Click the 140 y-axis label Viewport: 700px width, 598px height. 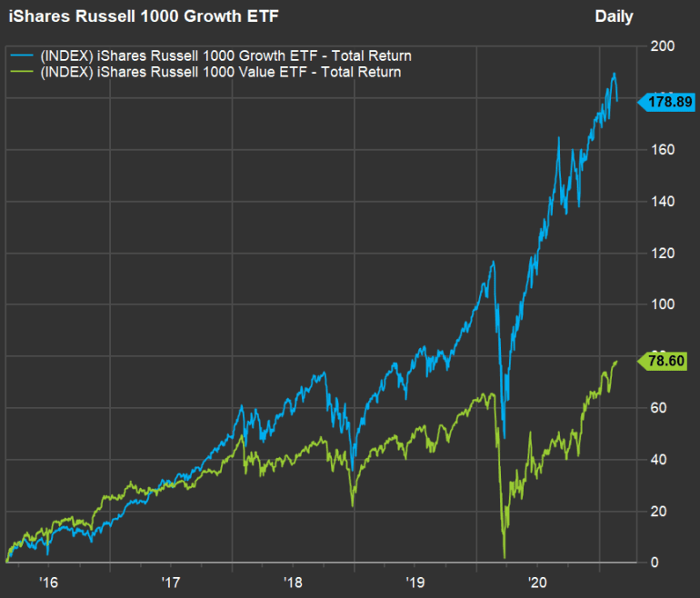coord(663,202)
